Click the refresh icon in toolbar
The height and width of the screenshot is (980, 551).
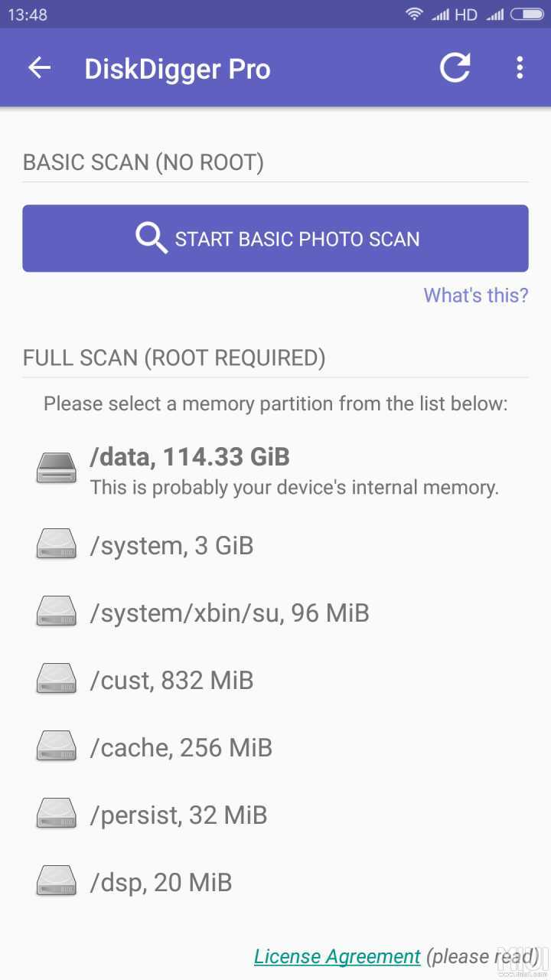pyautogui.click(x=455, y=68)
